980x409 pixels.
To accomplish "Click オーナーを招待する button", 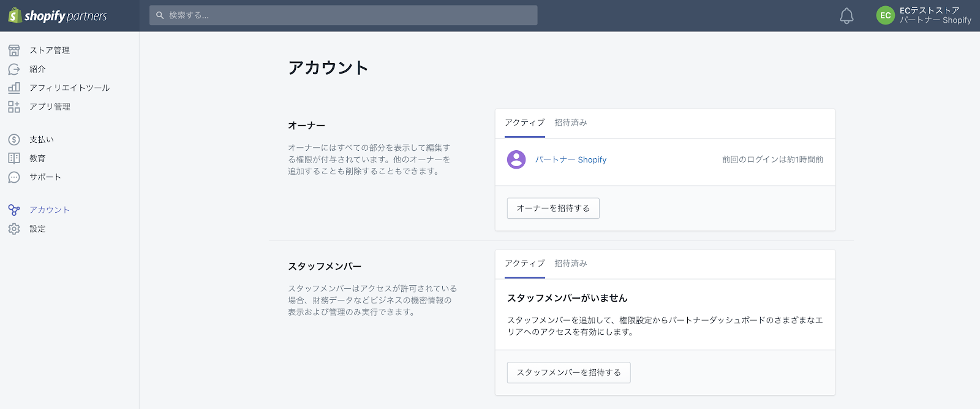I will tap(553, 208).
